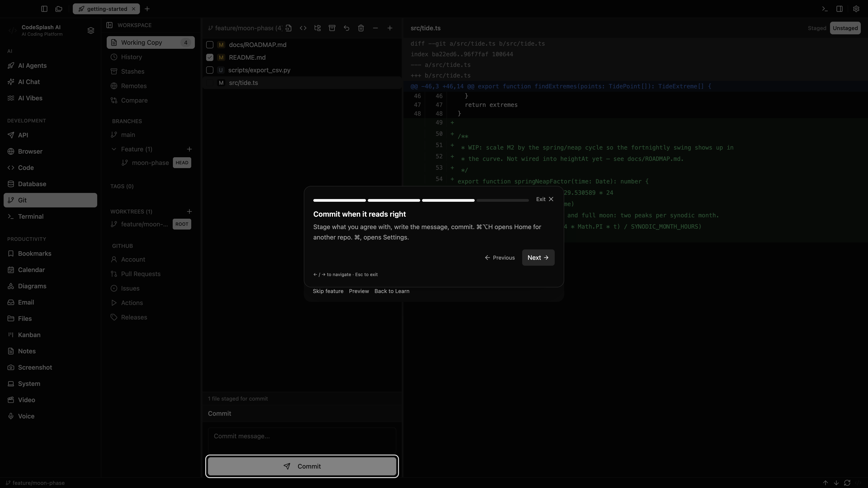The width and height of the screenshot is (868, 488).
Task: Toggle the right split panel icon
Action: pyautogui.click(x=840, y=9)
